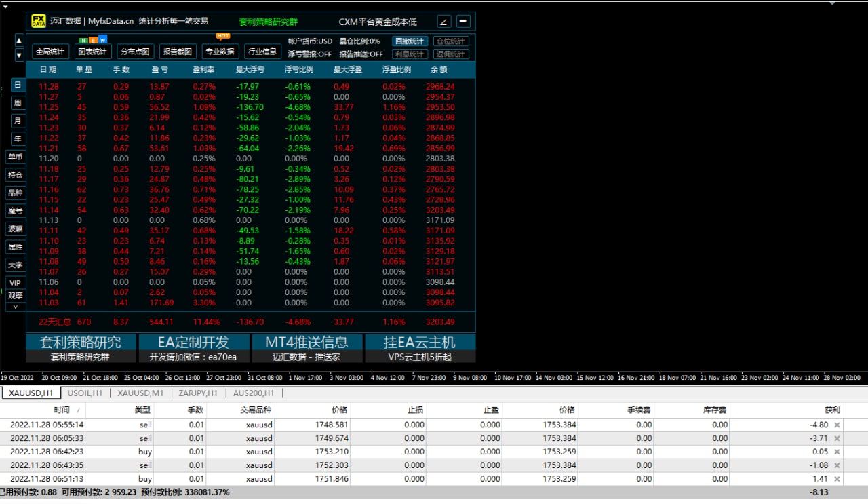Select the 单币 sidebar button
Image resolution: width=868 pixels, height=504 pixels.
pyautogui.click(x=15, y=157)
